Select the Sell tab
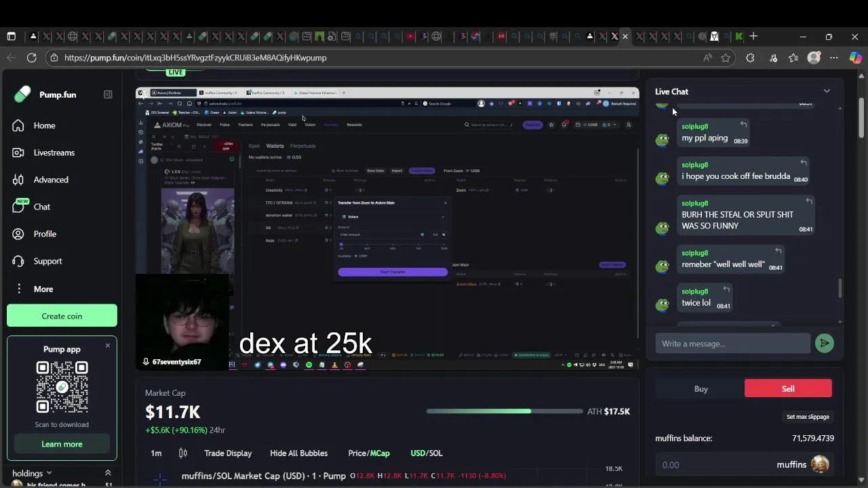The height and width of the screenshot is (488, 868). pos(788,388)
